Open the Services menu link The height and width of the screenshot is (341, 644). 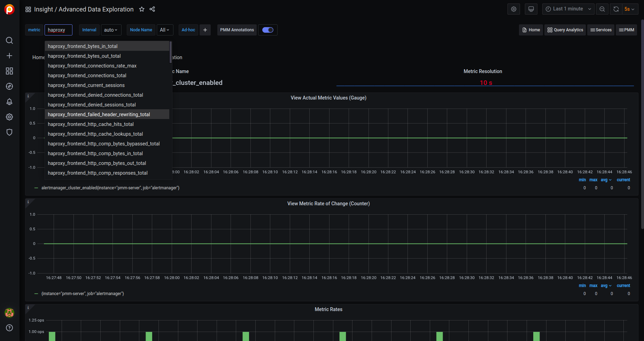click(x=601, y=30)
